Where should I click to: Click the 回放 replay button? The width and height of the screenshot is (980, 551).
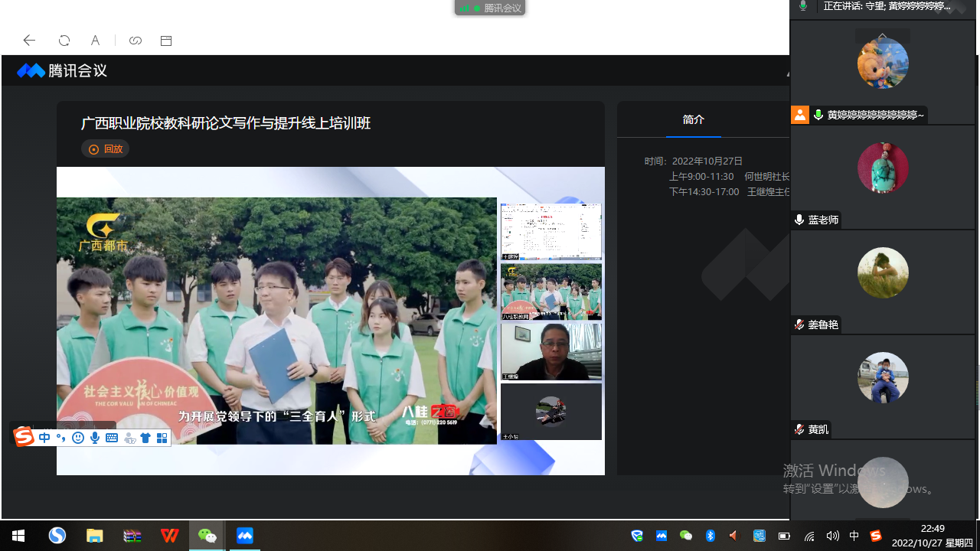[x=106, y=149]
